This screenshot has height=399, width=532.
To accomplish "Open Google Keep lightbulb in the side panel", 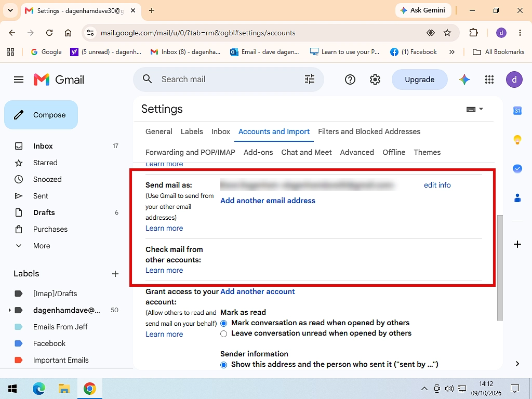I will pos(517,139).
